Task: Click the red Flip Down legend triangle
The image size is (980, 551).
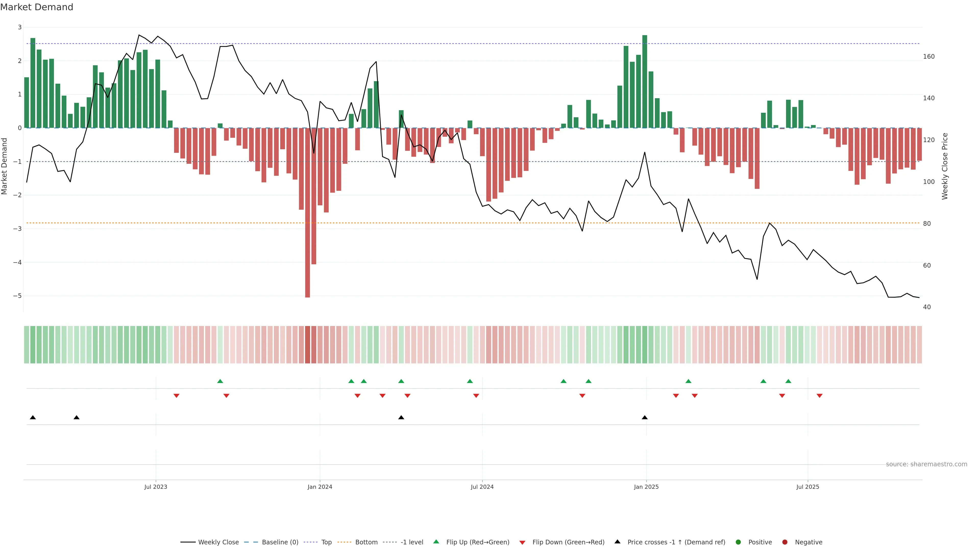Action: coord(522,543)
